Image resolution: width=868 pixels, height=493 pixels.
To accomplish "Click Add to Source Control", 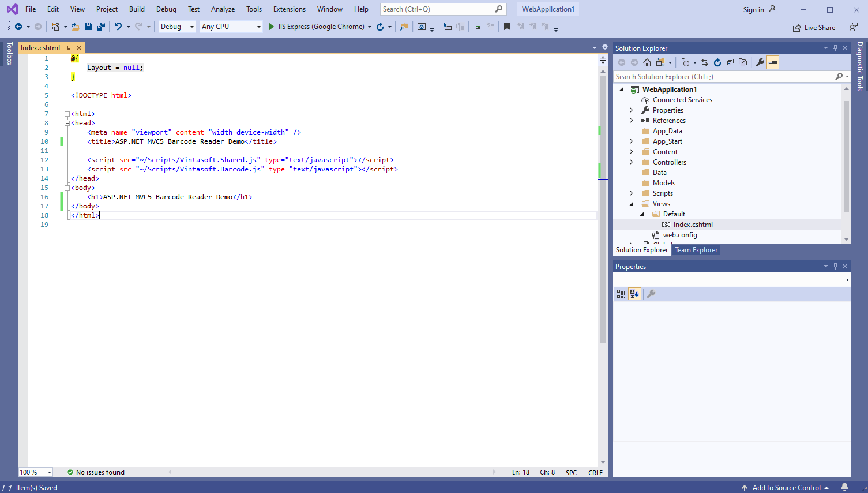I will pos(786,487).
